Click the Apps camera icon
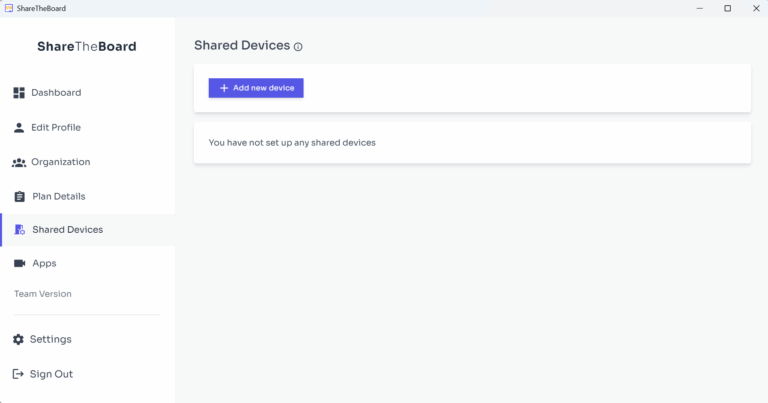Screen dimensions: 768x403 click(x=19, y=263)
